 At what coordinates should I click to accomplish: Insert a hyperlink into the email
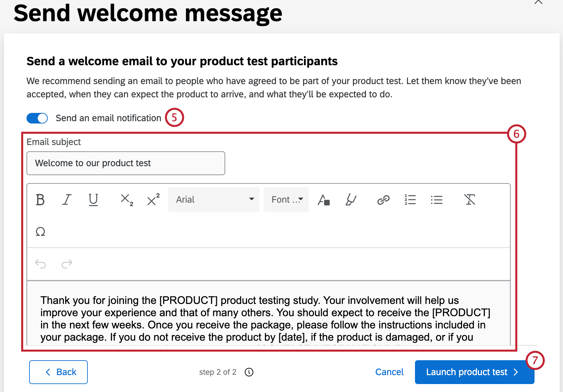[383, 199]
